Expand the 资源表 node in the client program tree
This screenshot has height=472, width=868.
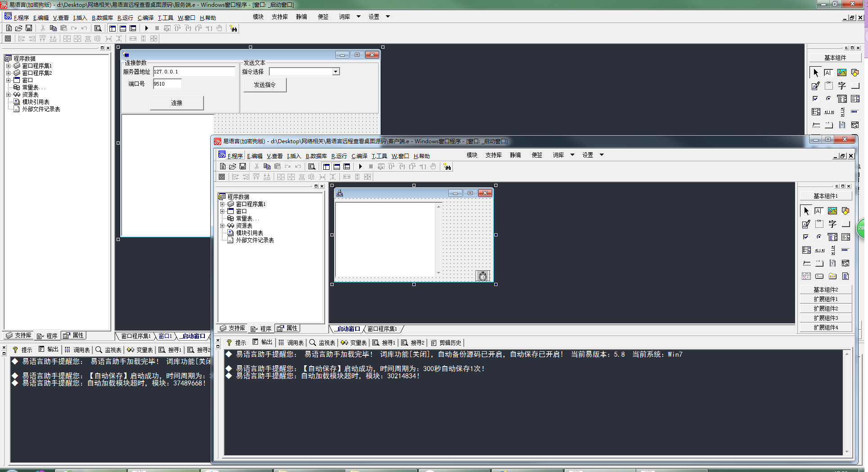click(222, 226)
